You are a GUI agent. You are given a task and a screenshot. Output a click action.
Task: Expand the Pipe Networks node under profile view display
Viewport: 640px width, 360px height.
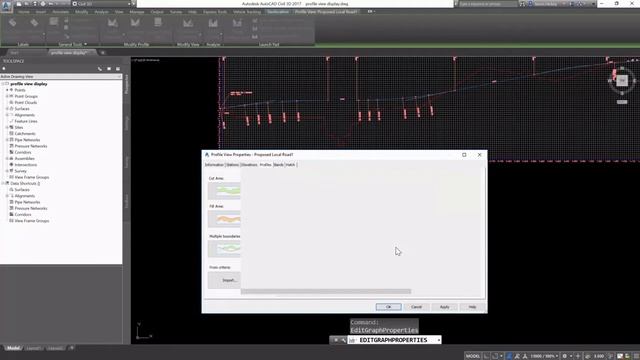(x=7, y=140)
